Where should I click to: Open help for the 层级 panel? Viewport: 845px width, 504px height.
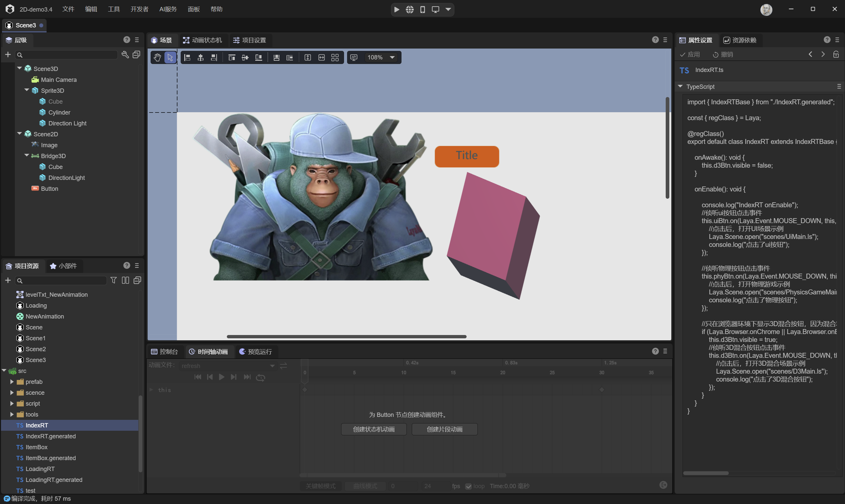[127, 40]
